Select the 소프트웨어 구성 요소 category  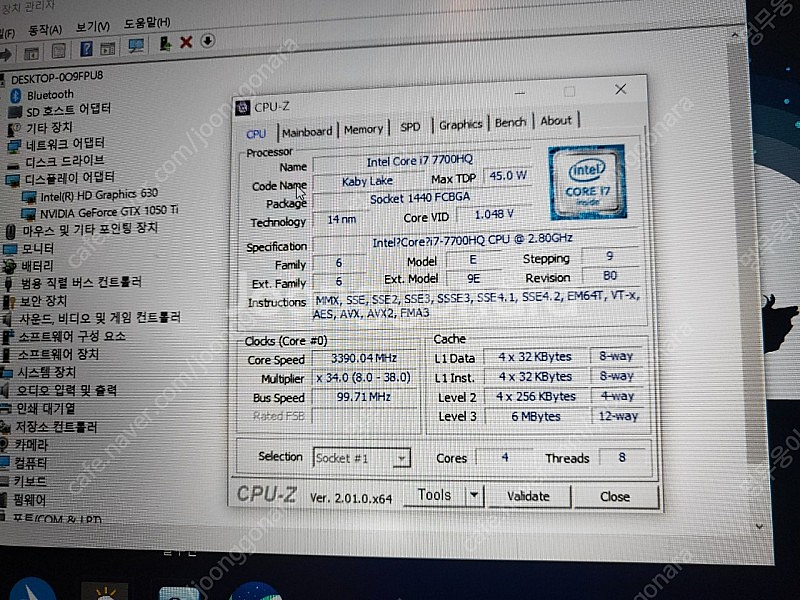point(72,337)
